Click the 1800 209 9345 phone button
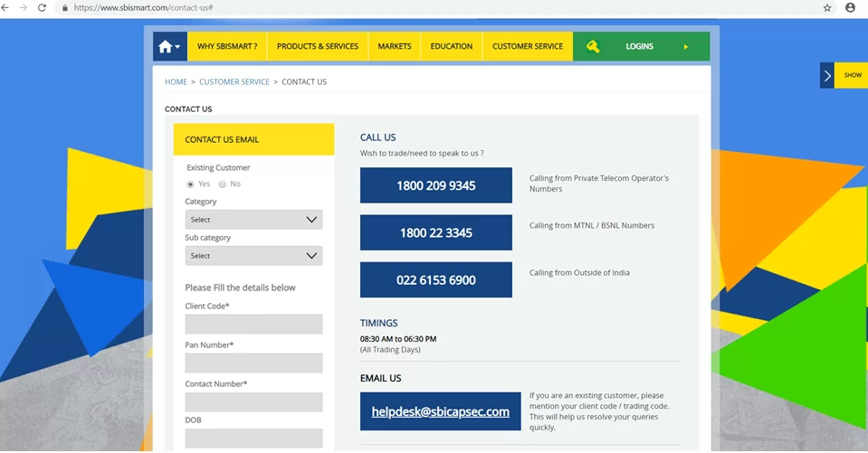This screenshot has height=453, width=868. [435, 185]
